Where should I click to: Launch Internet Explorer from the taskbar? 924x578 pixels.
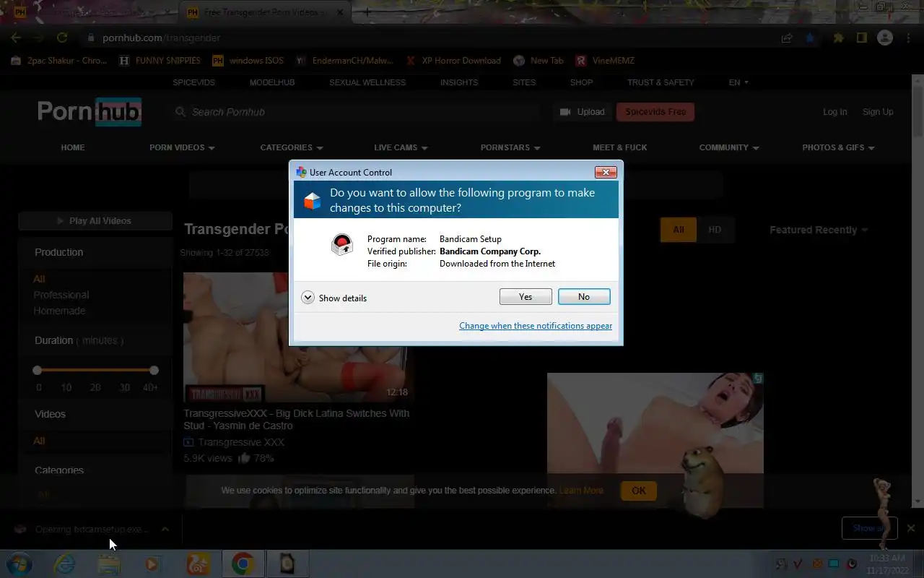click(x=64, y=564)
